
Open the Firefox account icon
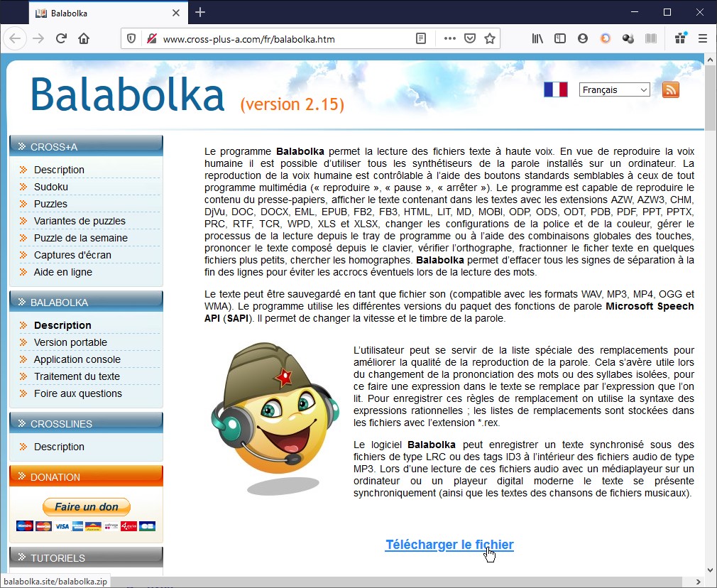[x=583, y=38]
